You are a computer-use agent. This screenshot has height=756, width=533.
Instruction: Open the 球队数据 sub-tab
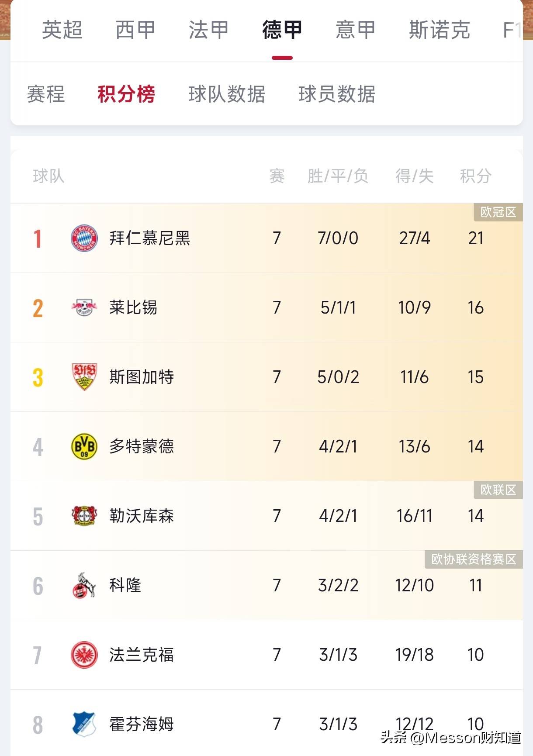(227, 94)
